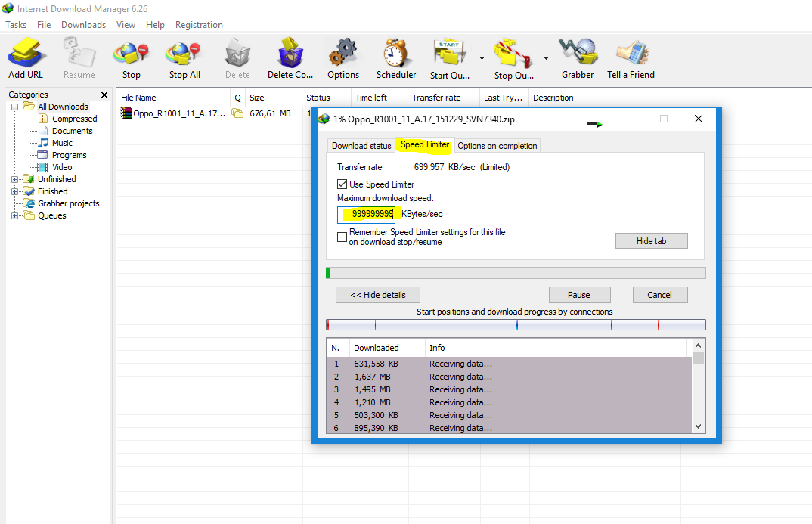The height and width of the screenshot is (524, 812).
Task: Click the Description column header
Action: coord(604,98)
